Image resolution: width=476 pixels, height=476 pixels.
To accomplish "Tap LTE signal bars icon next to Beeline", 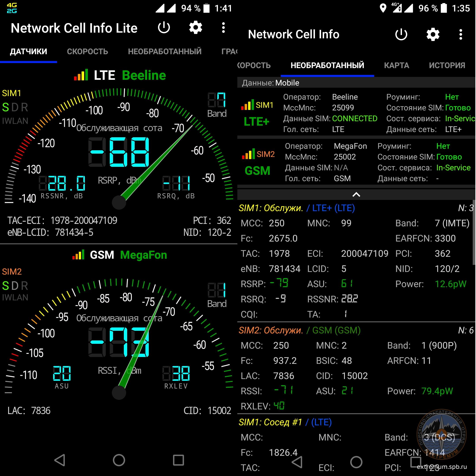I will (x=81, y=75).
